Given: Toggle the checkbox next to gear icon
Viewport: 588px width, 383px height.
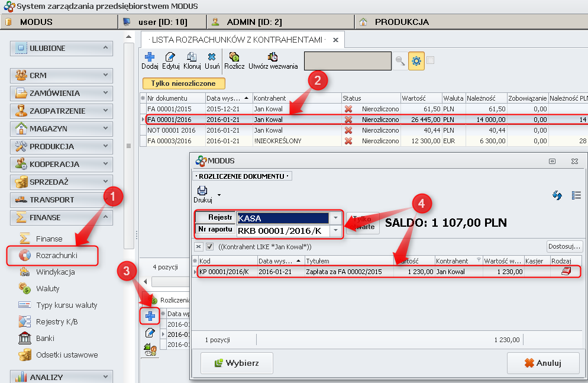Looking at the screenshot, I should (431, 60).
